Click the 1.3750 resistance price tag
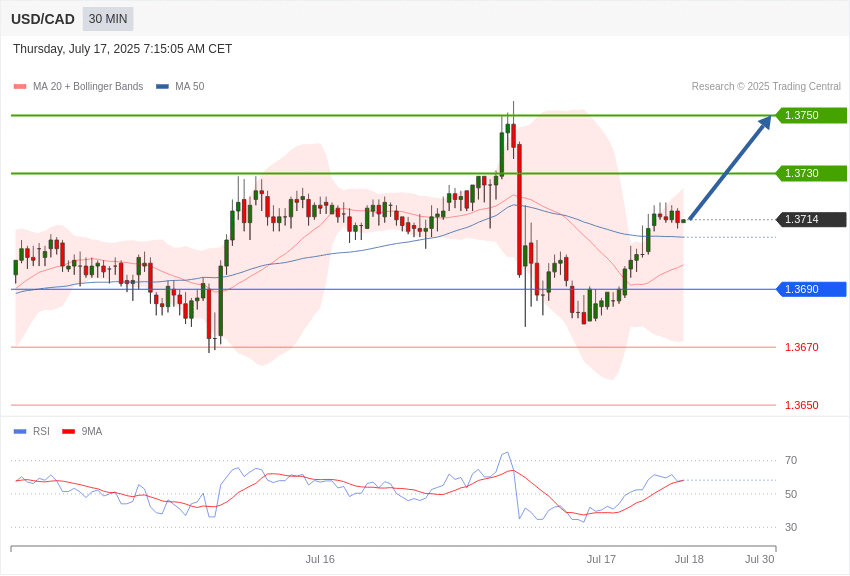This screenshot has width=850, height=576. (x=809, y=115)
